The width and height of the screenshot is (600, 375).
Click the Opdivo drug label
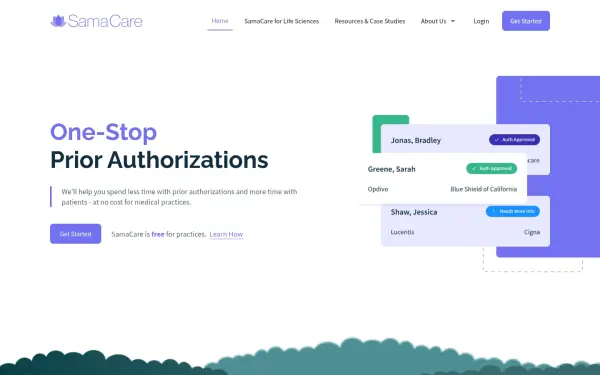(x=378, y=189)
